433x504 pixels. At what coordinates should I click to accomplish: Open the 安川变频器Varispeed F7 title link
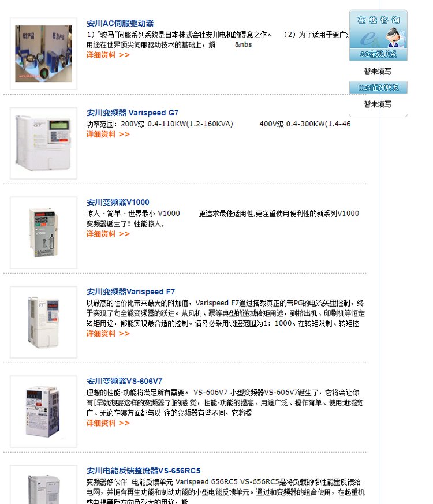click(130, 292)
